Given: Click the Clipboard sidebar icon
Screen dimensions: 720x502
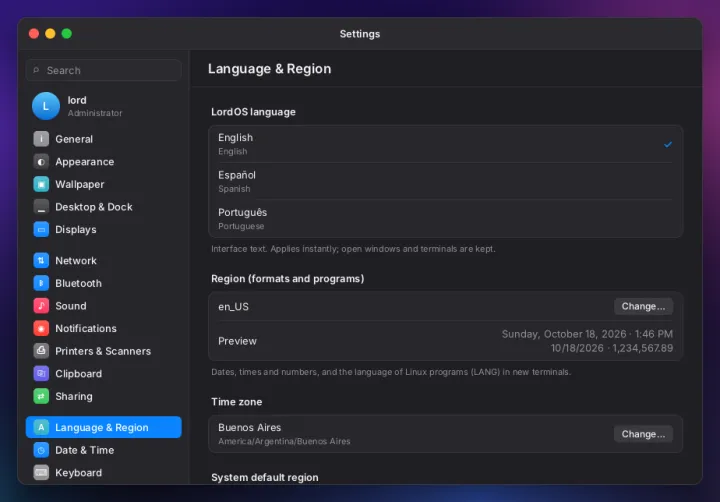Looking at the screenshot, I should pos(41,373).
